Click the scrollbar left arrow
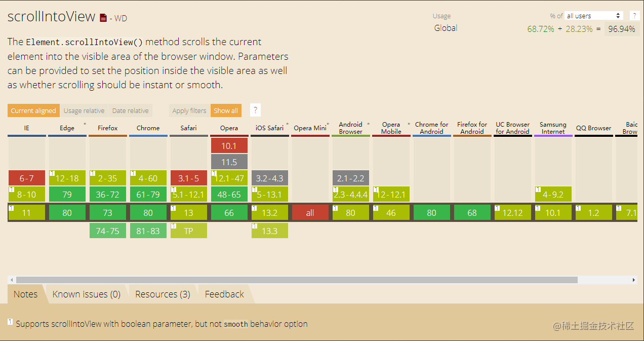The image size is (644, 341). 11,280
